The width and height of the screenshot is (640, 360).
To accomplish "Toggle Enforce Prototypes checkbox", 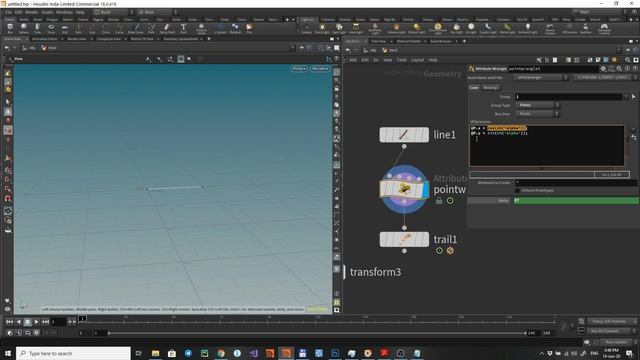I will 518,191.
